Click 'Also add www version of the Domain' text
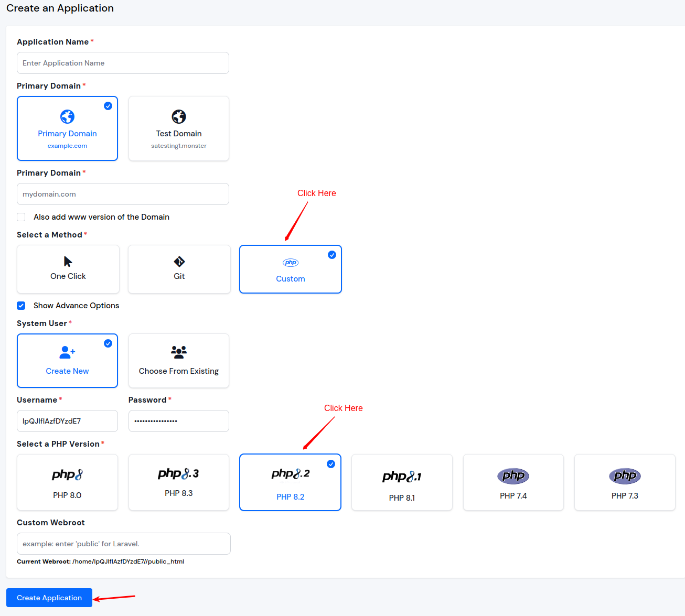This screenshot has width=685, height=616. [101, 217]
